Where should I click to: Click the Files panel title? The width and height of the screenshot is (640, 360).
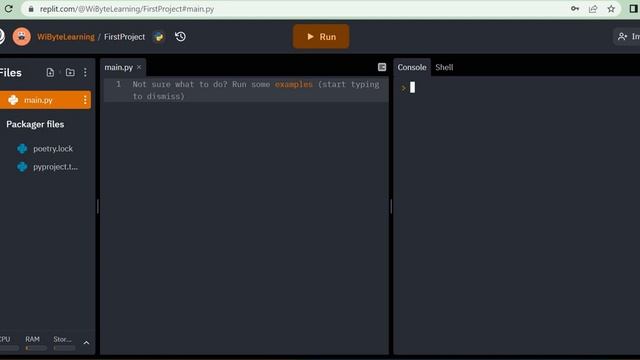11,73
